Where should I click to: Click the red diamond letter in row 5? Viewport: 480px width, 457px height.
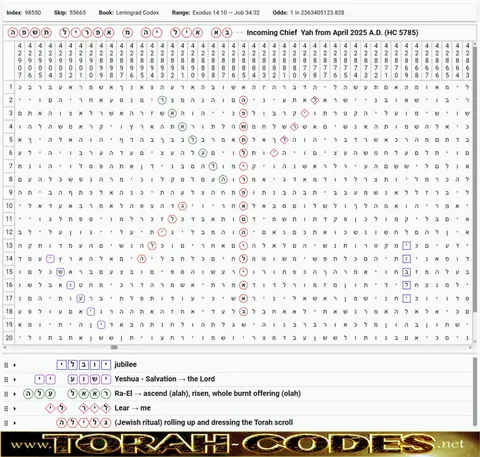coord(284,140)
